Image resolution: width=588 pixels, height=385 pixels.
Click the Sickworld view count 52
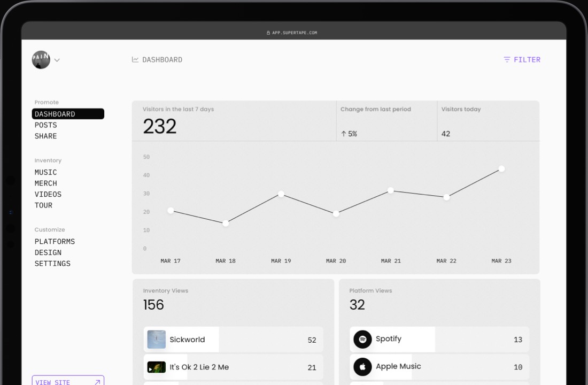tap(312, 340)
